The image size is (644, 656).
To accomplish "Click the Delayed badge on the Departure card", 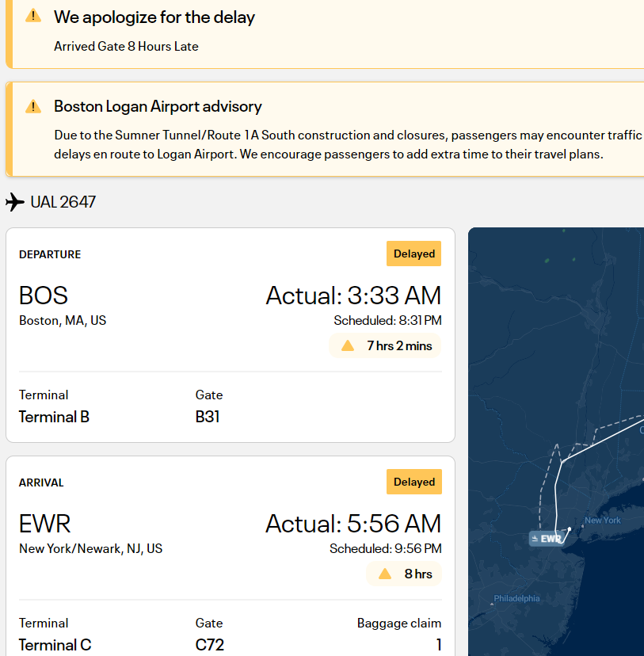I will point(413,254).
